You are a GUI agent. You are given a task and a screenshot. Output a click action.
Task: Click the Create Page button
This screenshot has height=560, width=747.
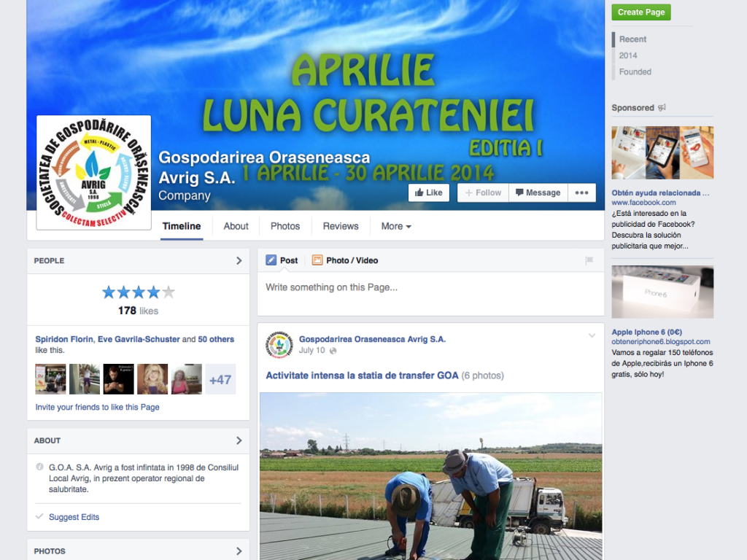pos(641,12)
